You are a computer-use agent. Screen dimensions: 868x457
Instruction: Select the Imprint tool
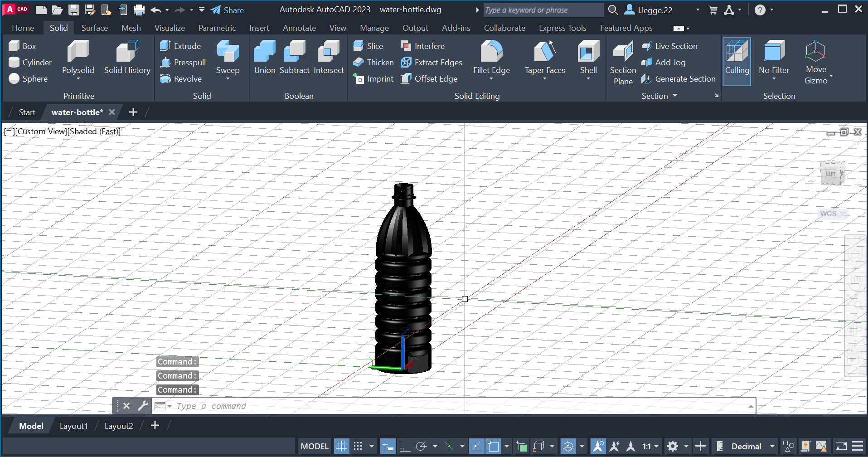click(x=373, y=78)
